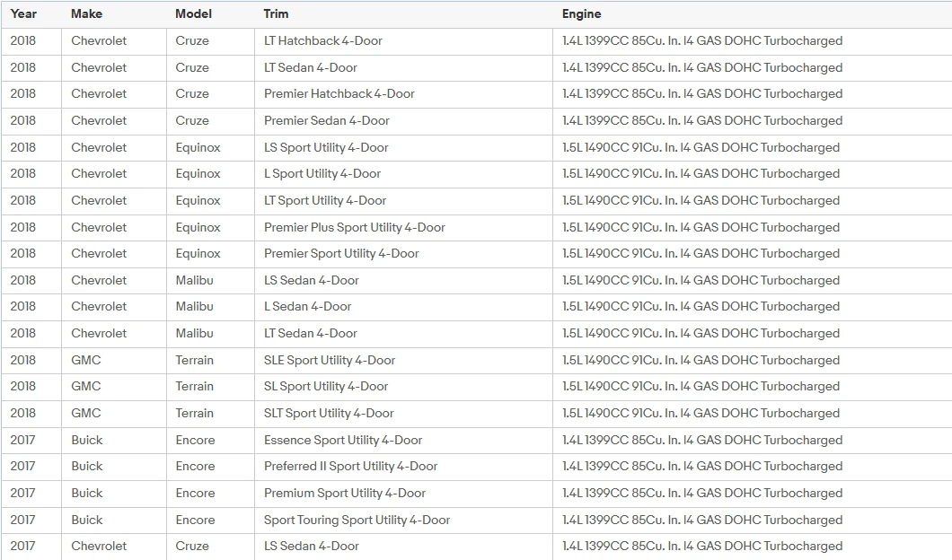
Task: Click the Model column header
Action: [193, 14]
